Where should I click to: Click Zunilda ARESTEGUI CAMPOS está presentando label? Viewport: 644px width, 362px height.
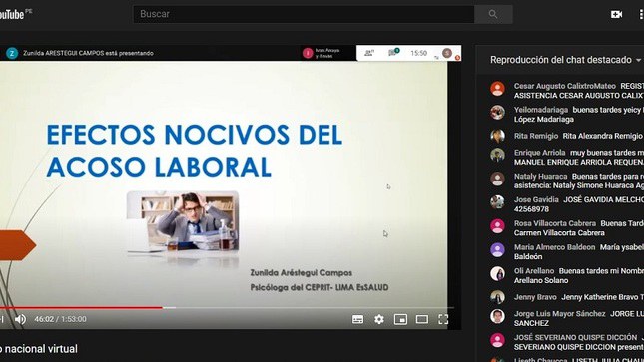pos(88,53)
